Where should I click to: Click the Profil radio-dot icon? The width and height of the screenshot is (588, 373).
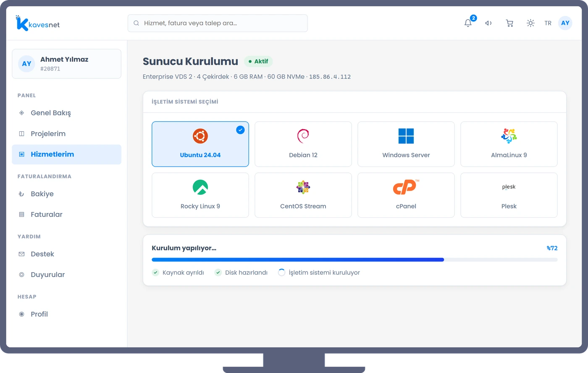21,314
